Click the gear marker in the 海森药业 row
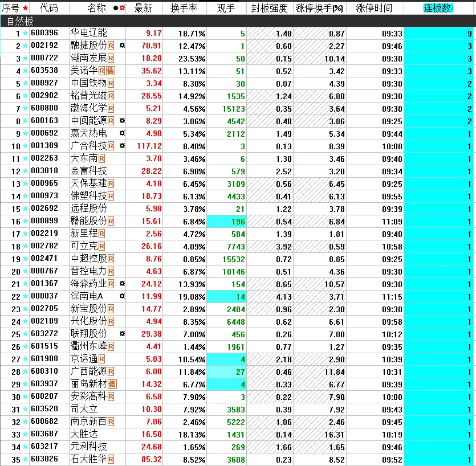The width and height of the screenshot is (476, 466). (x=122, y=284)
